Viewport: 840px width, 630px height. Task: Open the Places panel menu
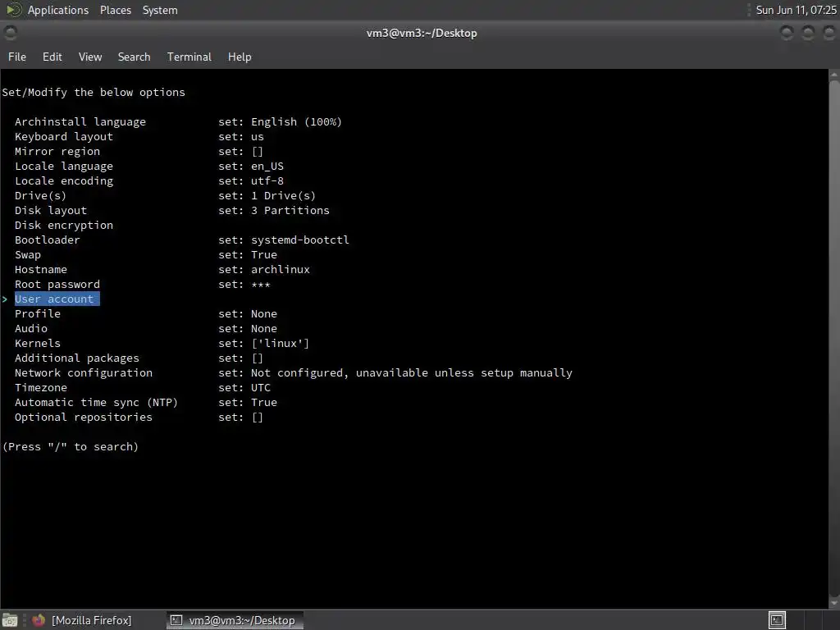(x=116, y=10)
